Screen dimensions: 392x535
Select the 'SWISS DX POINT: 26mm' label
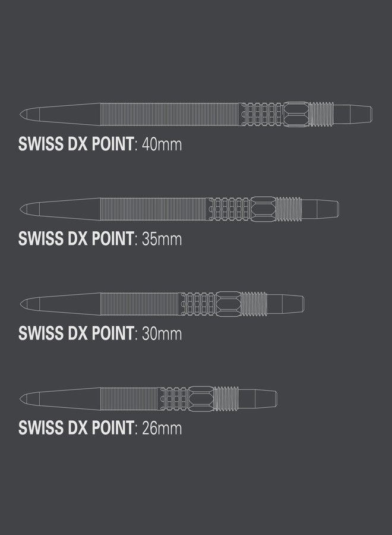click(100, 428)
